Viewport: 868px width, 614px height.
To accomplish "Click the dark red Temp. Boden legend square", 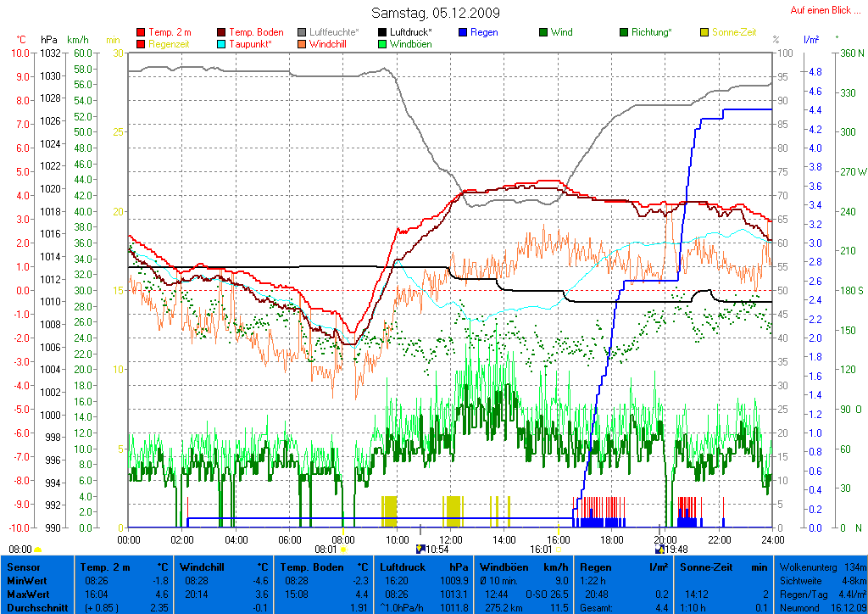I will pos(223,32).
